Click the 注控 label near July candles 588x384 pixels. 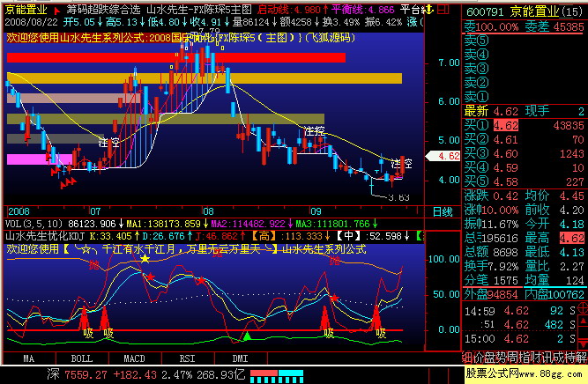pos(109,143)
